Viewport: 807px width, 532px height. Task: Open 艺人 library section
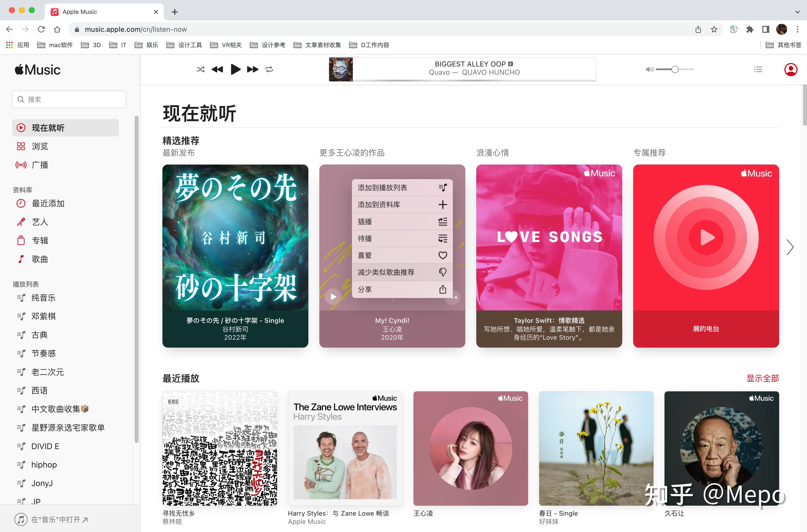pyautogui.click(x=66, y=222)
